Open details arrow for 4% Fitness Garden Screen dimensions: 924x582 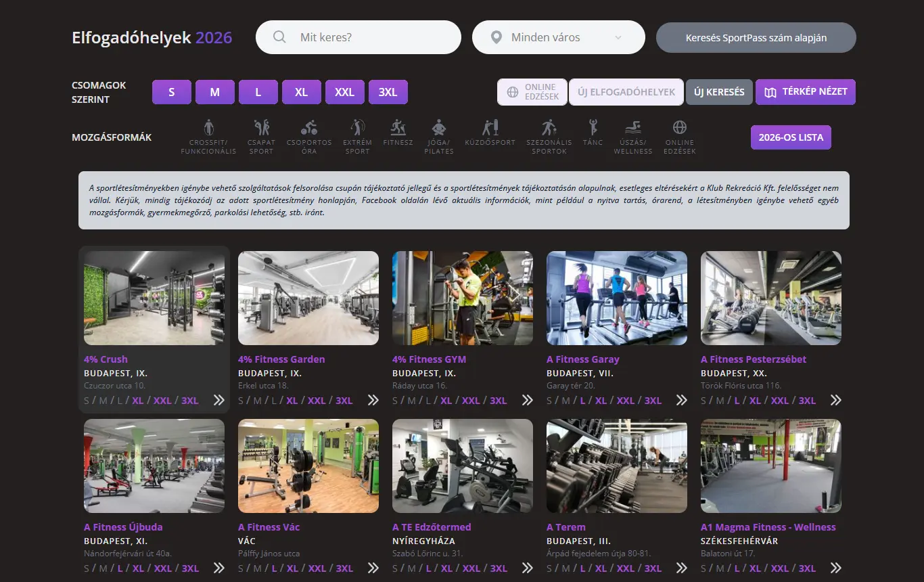[373, 400]
